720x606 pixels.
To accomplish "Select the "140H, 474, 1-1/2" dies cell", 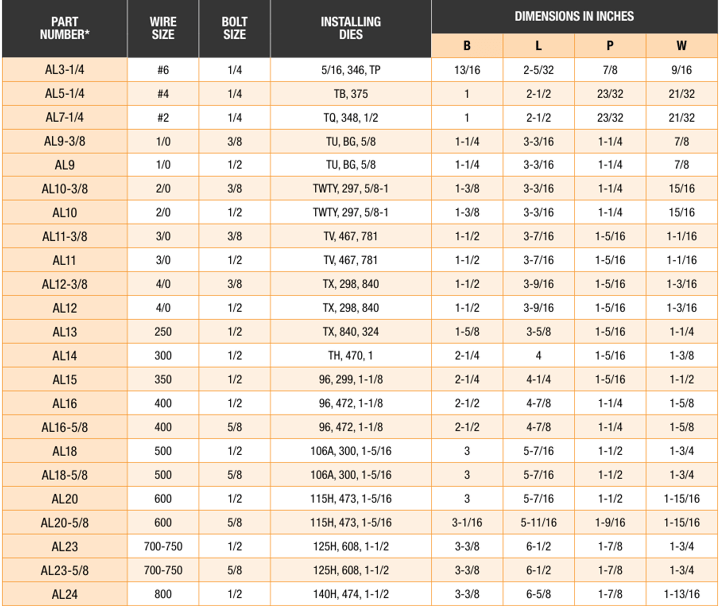I will pyautogui.click(x=350, y=594).
